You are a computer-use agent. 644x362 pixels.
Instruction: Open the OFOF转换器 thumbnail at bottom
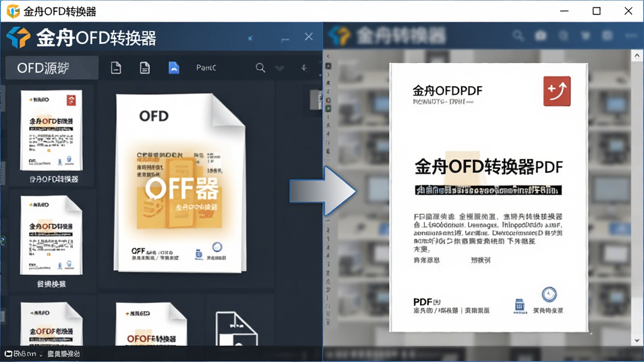[x=152, y=324]
